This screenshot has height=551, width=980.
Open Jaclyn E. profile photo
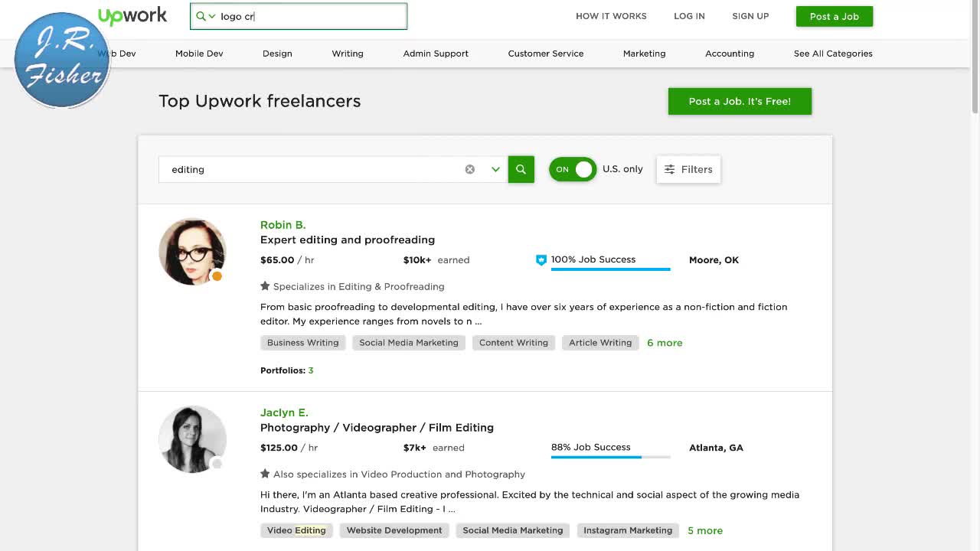point(192,439)
